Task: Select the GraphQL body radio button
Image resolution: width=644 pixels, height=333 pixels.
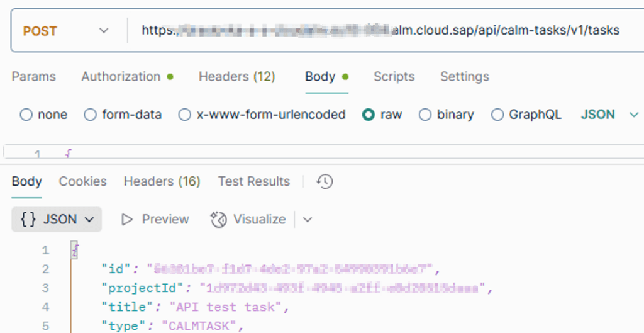Action: coord(497,115)
